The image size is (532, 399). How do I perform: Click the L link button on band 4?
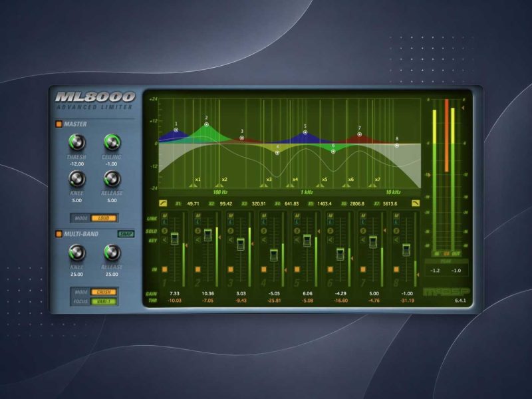coord(264,222)
